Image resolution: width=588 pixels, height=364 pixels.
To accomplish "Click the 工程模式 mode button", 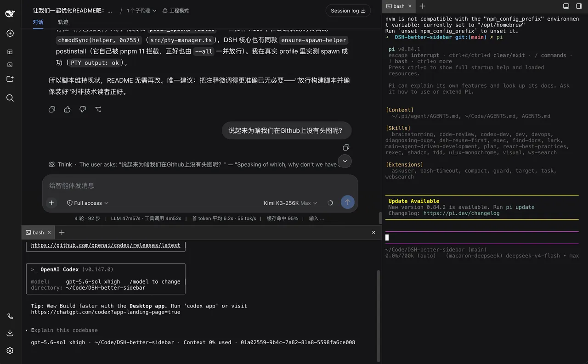I will 175,11.
